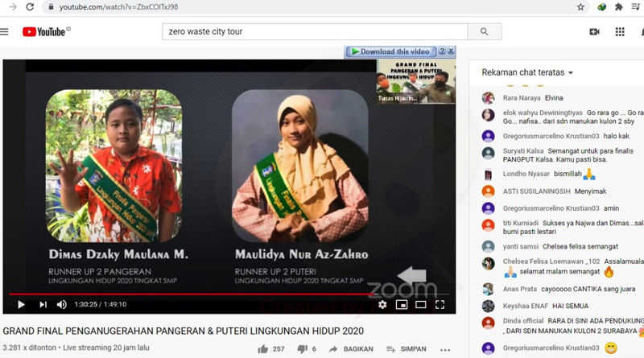644x358 pixels.
Task: Click the YouTube logo to go home
Action: coord(46,32)
